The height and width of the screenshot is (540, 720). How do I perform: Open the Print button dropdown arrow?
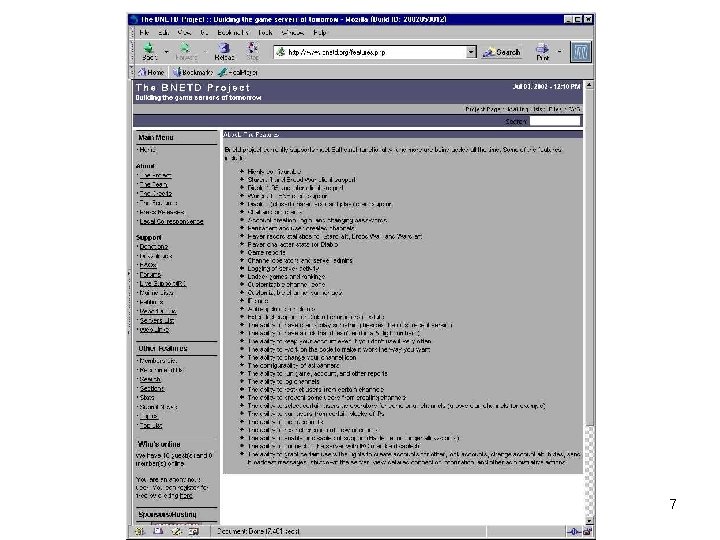pos(559,51)
